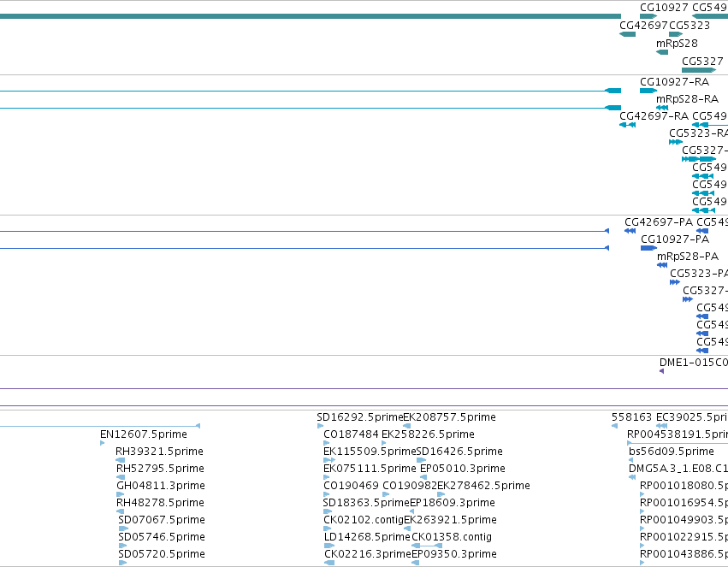Click protein label CG42697-PA
This screenshot has height=567, width=728.
pyautogui.click(x=659, y=222)
